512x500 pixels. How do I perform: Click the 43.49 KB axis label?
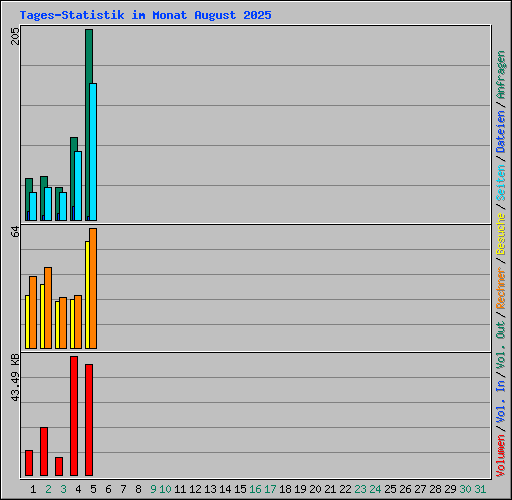(15, 378)
